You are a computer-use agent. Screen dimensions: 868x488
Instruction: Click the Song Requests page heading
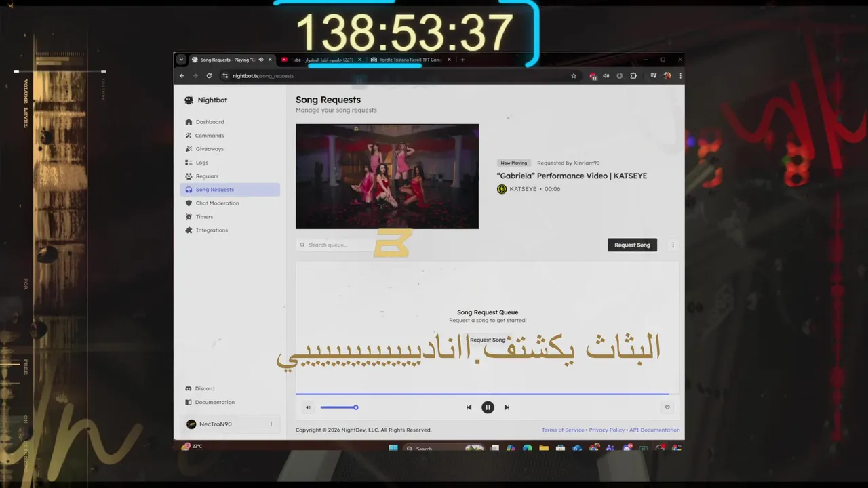click(328, 100)
